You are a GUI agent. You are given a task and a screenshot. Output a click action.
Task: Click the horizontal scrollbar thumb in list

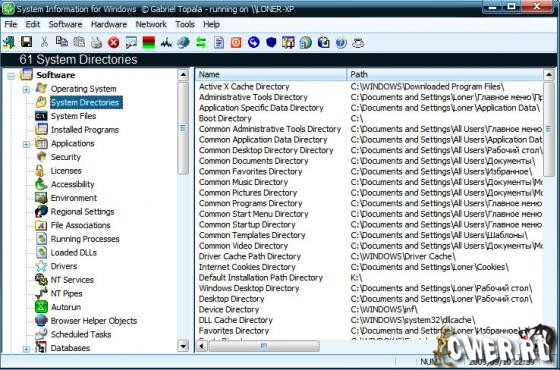coord(264,346)
